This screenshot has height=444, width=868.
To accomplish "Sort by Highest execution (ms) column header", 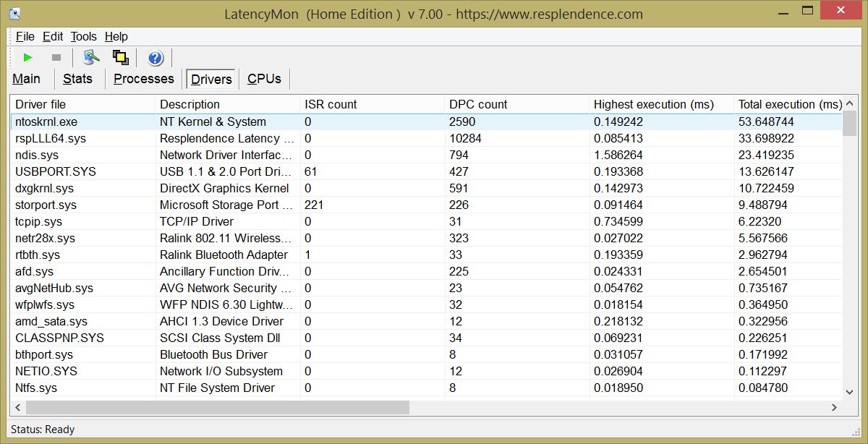I will point(662,104).
